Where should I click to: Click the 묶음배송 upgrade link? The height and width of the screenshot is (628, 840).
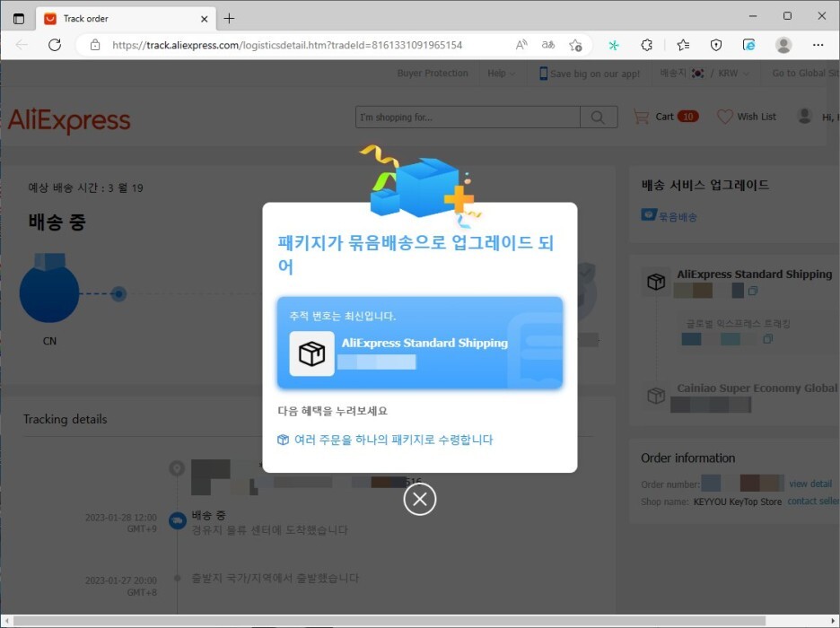pos(669,216)
